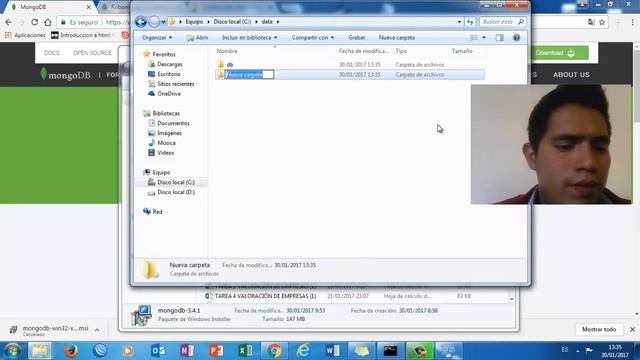Select Documentos library
This screenshot has height=360, width=640.
coord(169,123)
